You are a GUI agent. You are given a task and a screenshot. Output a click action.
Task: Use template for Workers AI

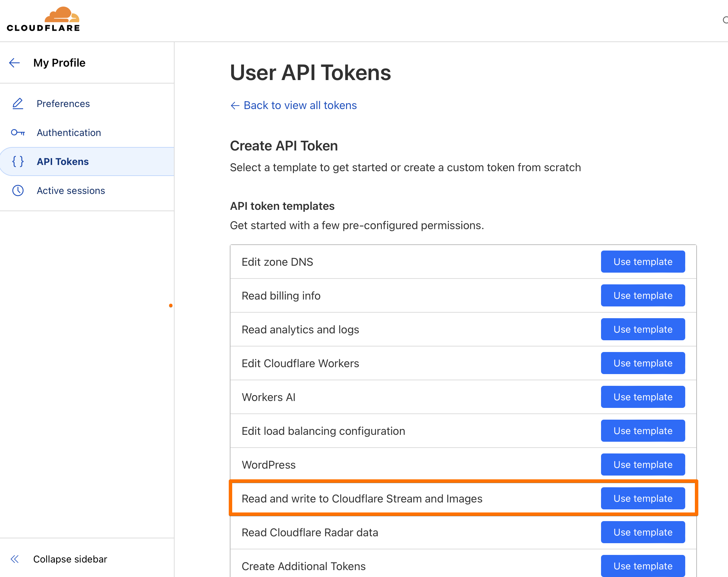[x=643, y=397]
